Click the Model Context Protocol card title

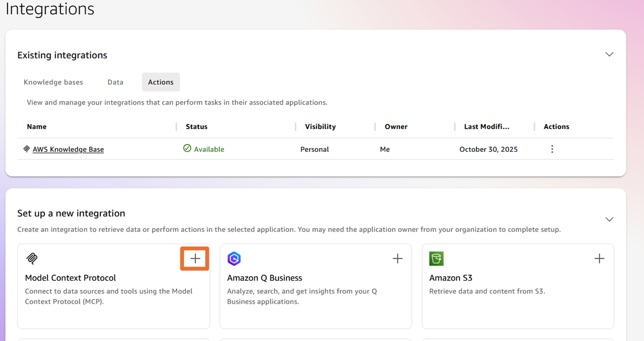pos(71,278)
